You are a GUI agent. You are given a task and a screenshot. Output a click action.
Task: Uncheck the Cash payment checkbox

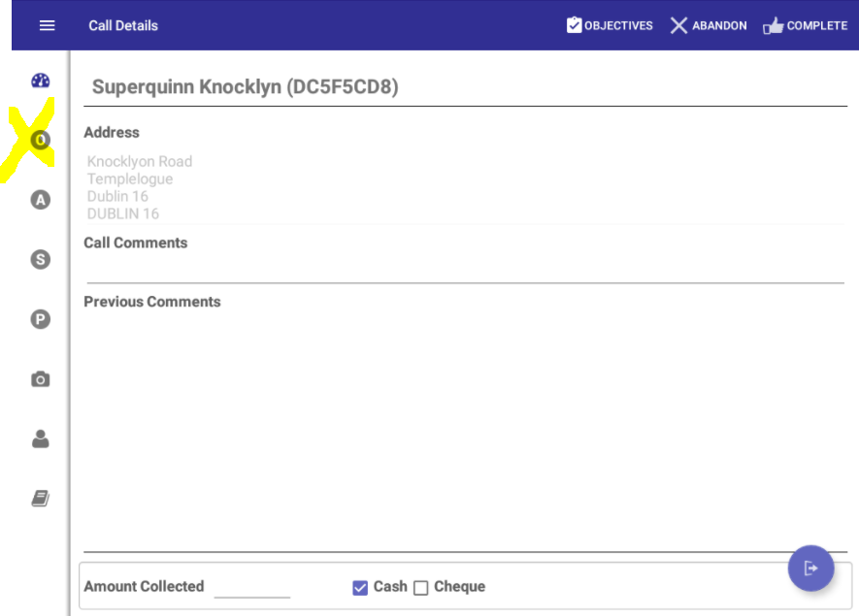point(360,588)
